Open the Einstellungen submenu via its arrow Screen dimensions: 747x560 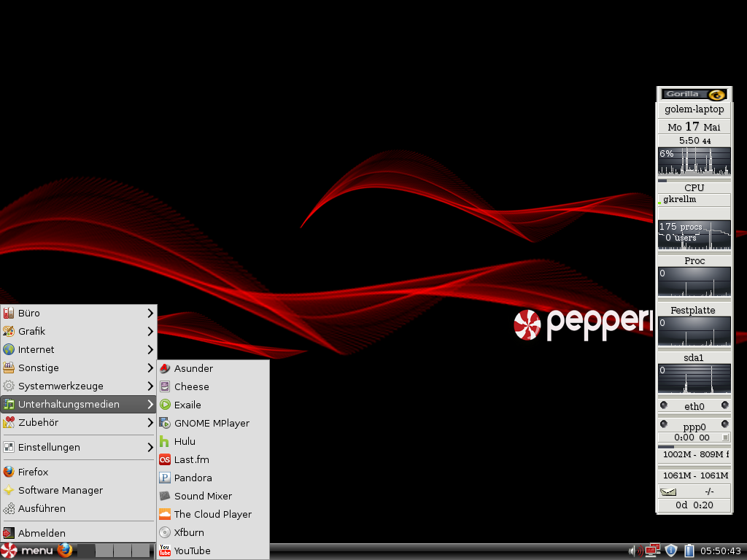[x=150, y=447]
